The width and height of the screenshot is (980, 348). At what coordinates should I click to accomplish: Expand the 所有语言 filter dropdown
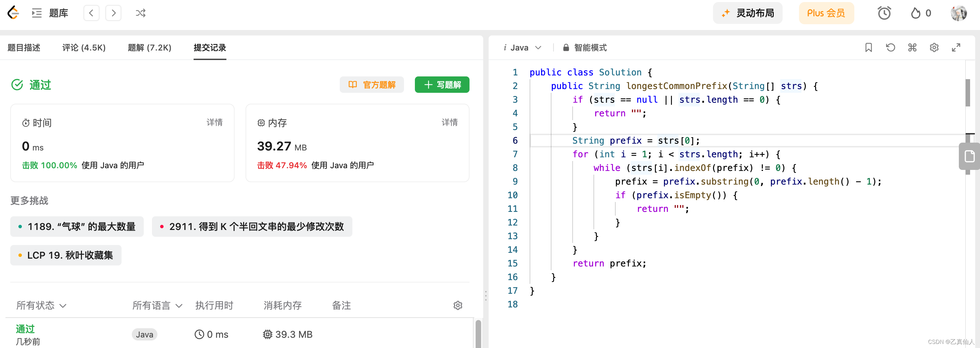pyautogui.click(x=157, y=305)
